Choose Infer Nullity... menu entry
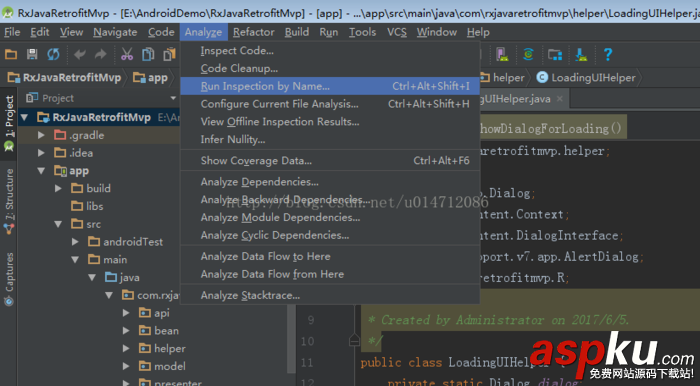Screen dimensions: 700x386 [330, 140]
